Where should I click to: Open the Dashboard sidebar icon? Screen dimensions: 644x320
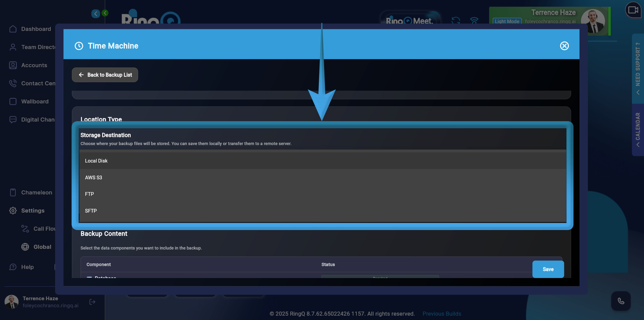[x=13, y=29]
